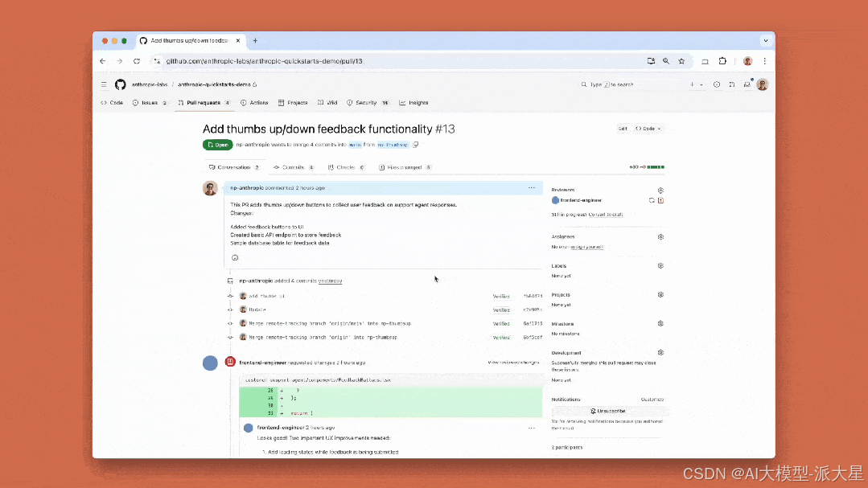Click View reviewed changes link
The image size is (868, 488).
point(513,363)
